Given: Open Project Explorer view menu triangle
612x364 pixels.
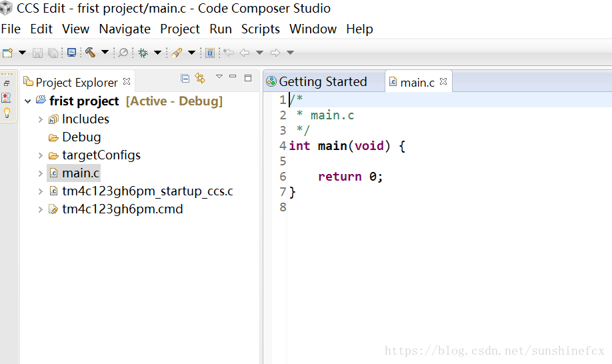Looking at the screenshot, I should [x=219, y=77].
